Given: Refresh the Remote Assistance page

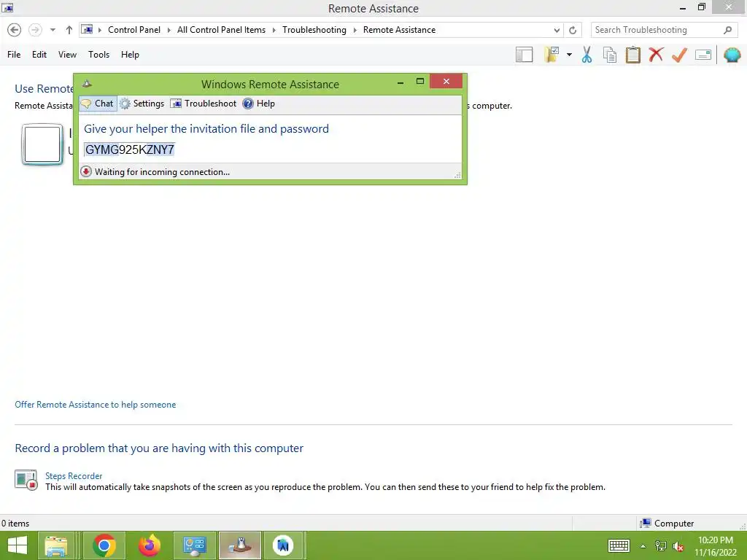Looking at the screenshot, I should (573, 30).
